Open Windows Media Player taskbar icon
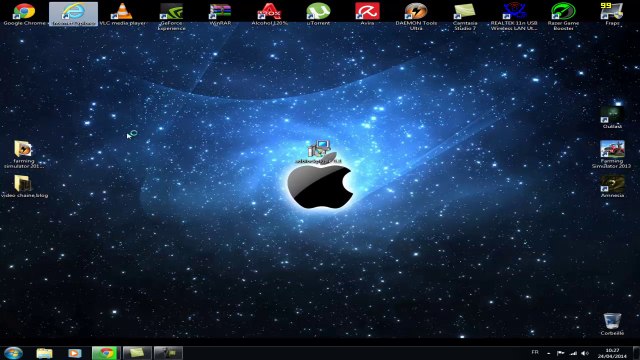This screenshot has height=360, width=640. pos(74,353)
